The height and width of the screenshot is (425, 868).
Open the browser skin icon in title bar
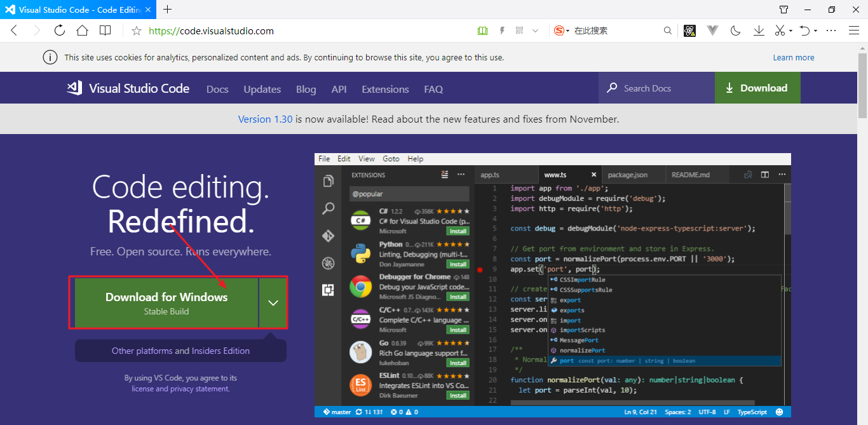click(x=783, y=10)
